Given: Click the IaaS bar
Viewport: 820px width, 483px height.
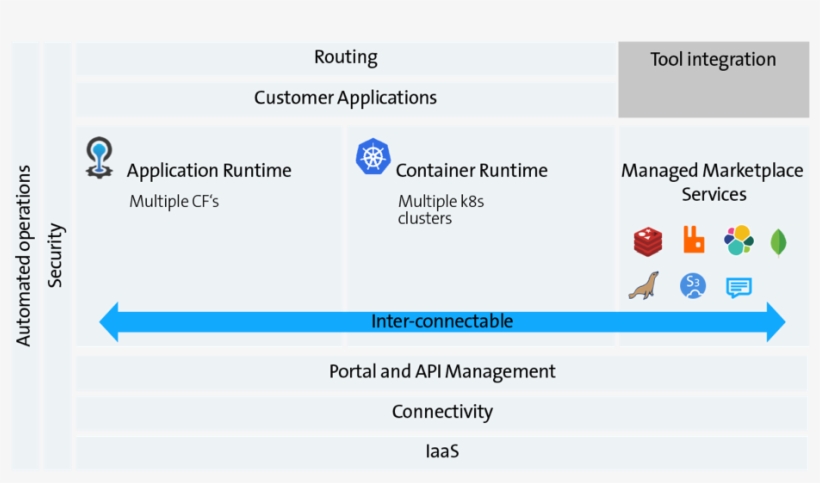Looking at the screenshot, I should point(441,453).
